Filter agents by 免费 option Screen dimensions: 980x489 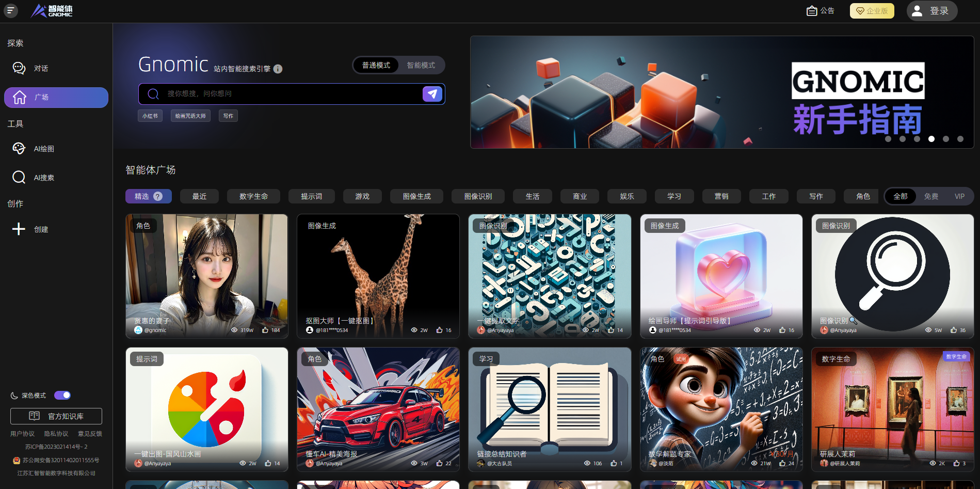pyautogui.click(x=931, y=196)
